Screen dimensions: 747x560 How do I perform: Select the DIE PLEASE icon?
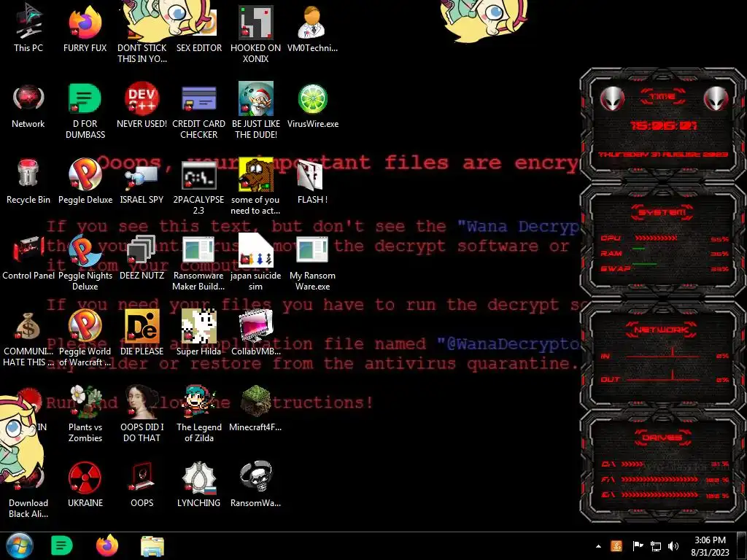[x=142, y=332]
